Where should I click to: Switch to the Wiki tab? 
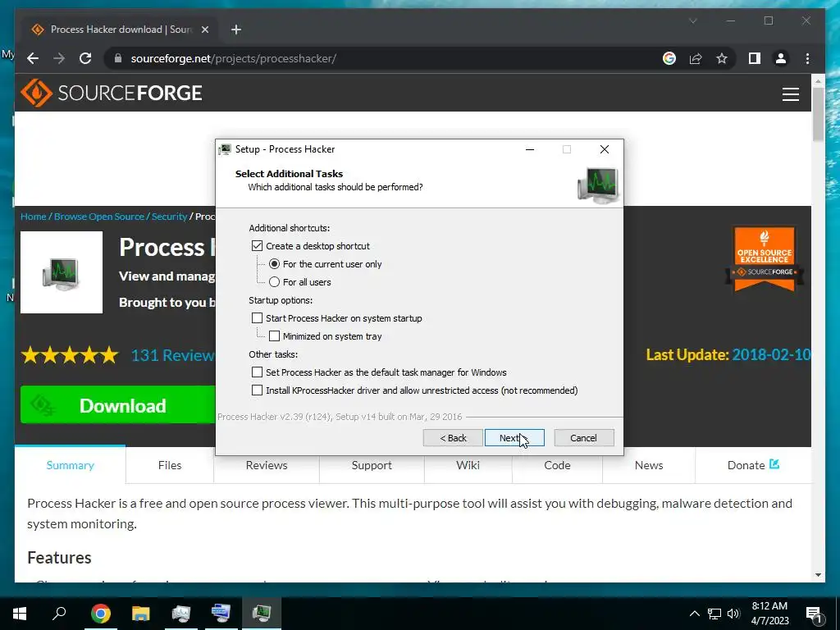coord(468,465)
